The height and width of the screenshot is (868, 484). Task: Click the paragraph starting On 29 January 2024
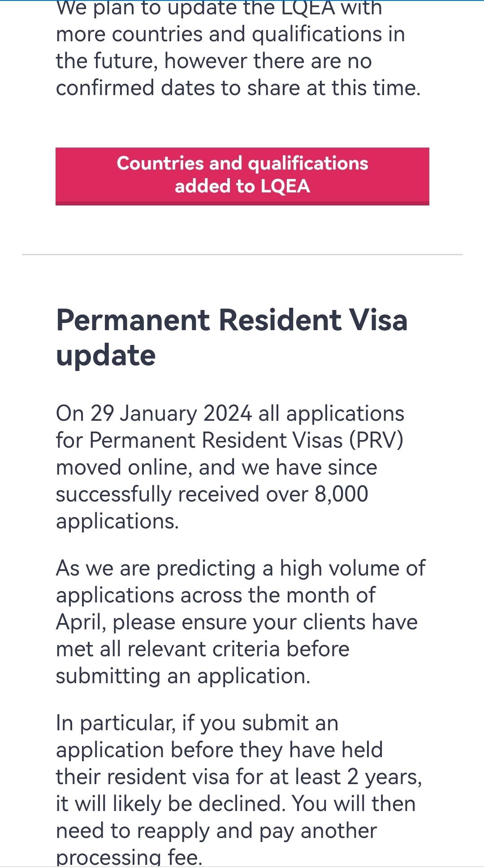229,467
